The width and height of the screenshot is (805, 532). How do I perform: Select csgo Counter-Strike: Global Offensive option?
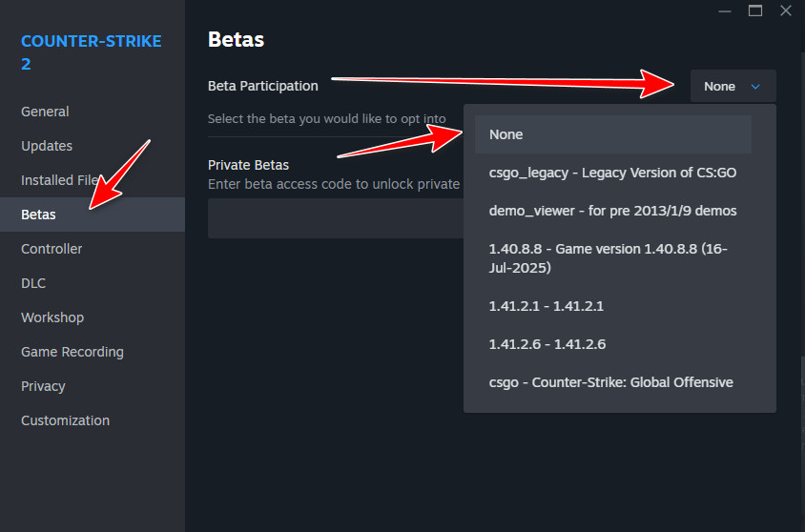[x=612, y=382]
